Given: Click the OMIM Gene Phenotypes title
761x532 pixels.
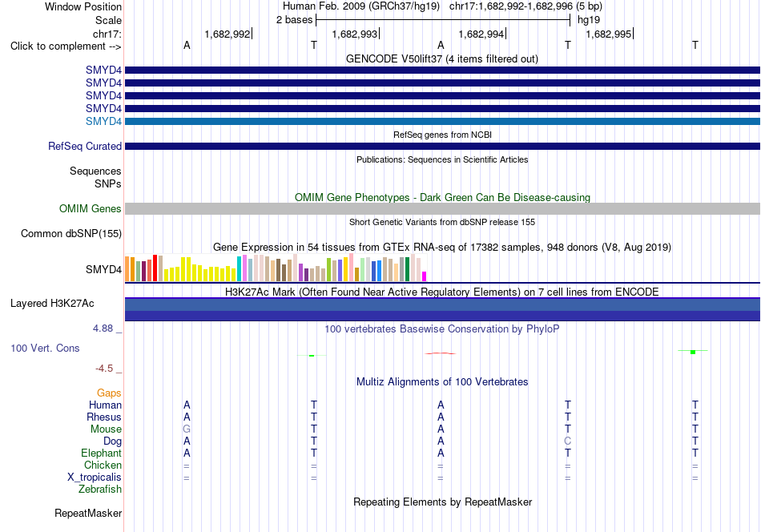Looking at the screenshot, I should point(442,198).
